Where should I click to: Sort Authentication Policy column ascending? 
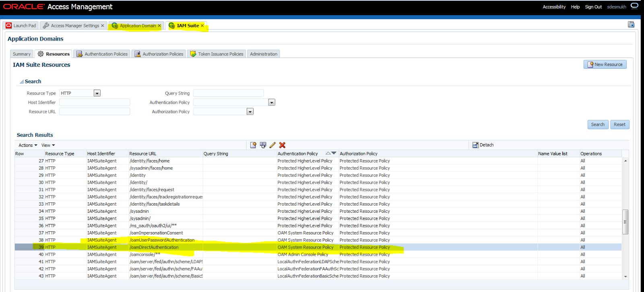click(x=328, y=153)
